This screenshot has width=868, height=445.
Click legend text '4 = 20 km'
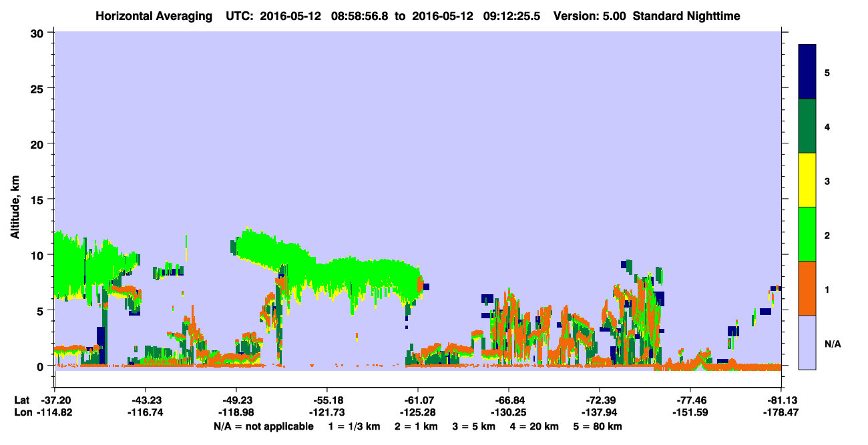point(533,426)
